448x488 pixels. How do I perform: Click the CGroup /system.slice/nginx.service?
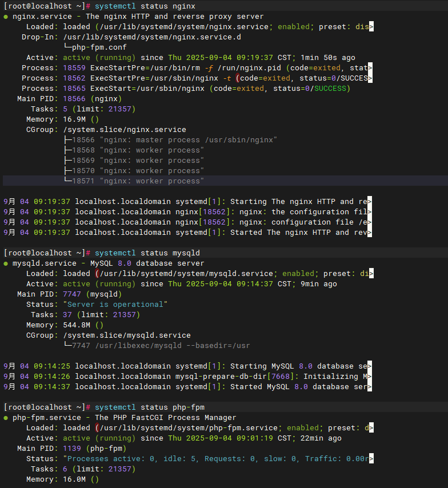pyautogui.click(x=125, y=130)
